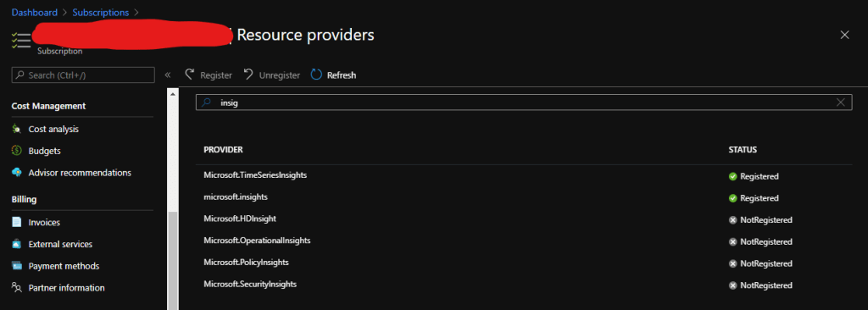Select Microsoft.HDInsight provider row

(x=524, y=219)
